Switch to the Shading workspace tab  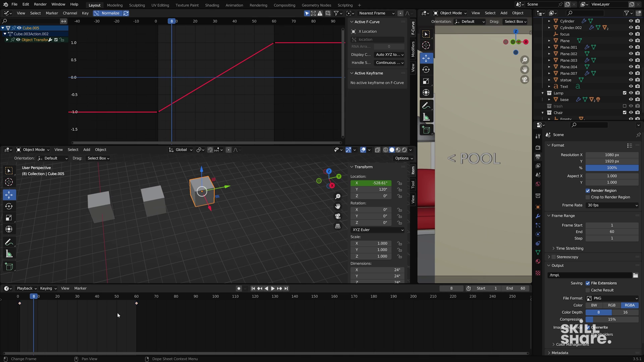(x=212, y=5)
